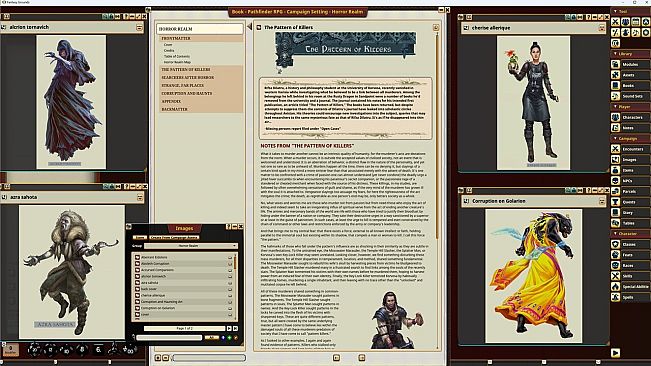
Task: Click the Corruption on Golarion artwork
Action: [534, 276]
